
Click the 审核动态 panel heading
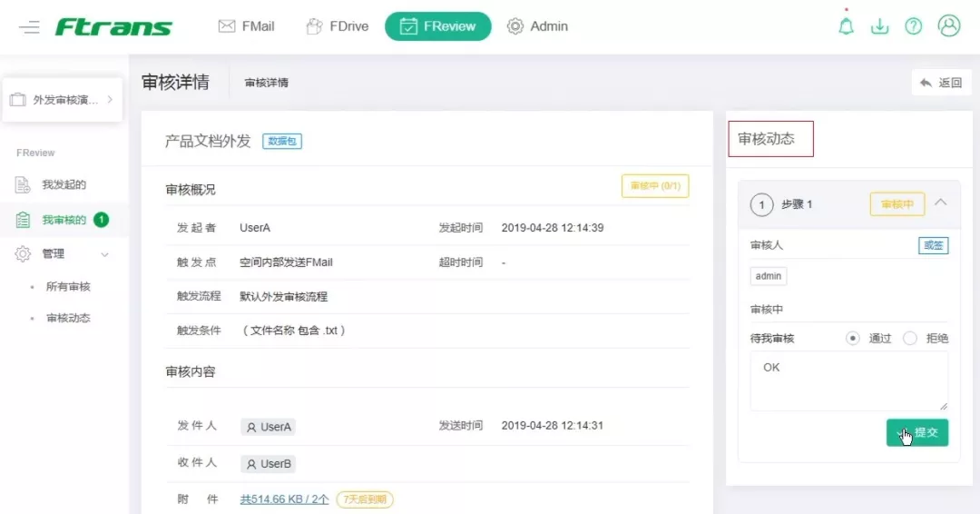tap(766, 139)
